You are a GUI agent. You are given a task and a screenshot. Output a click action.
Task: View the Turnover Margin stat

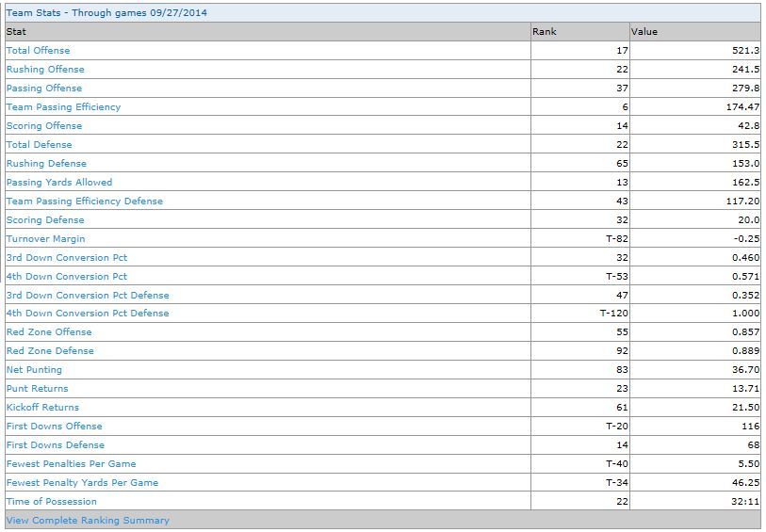tap(46, 238)
